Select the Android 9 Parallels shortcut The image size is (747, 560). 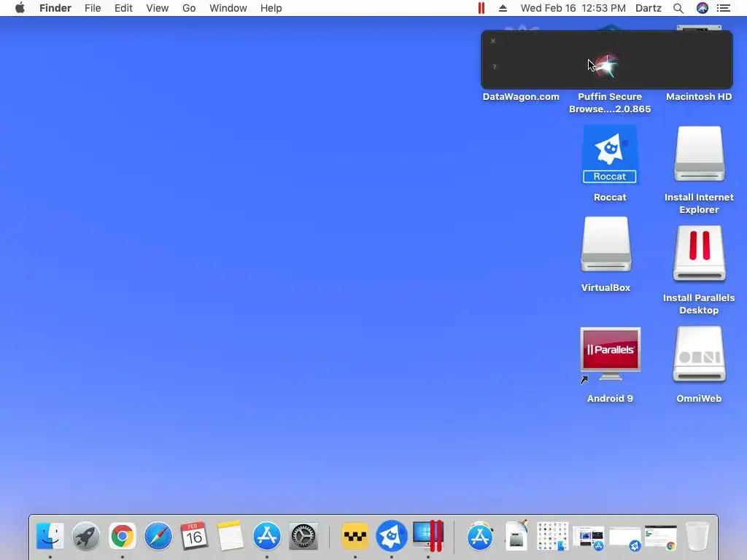pyautogui.click(x=610, y=355)
